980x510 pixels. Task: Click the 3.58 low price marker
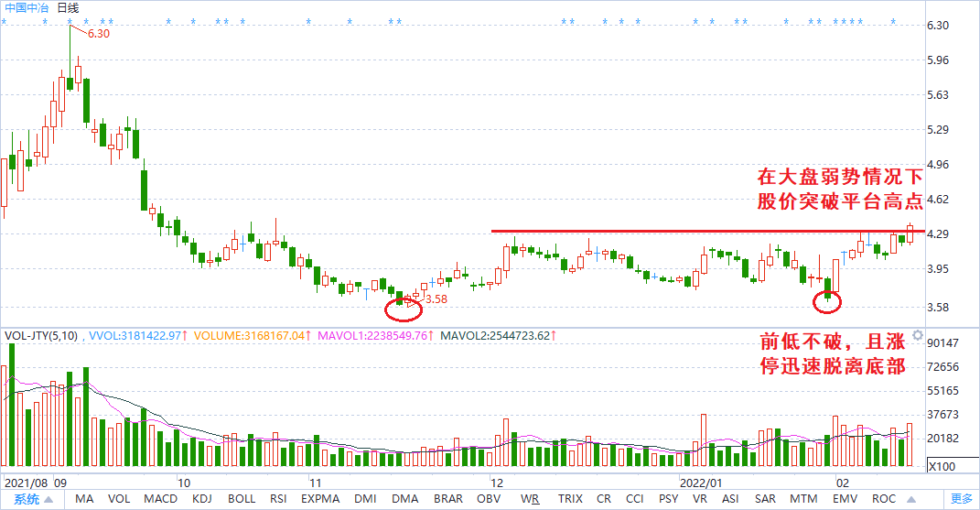(436, 299)
